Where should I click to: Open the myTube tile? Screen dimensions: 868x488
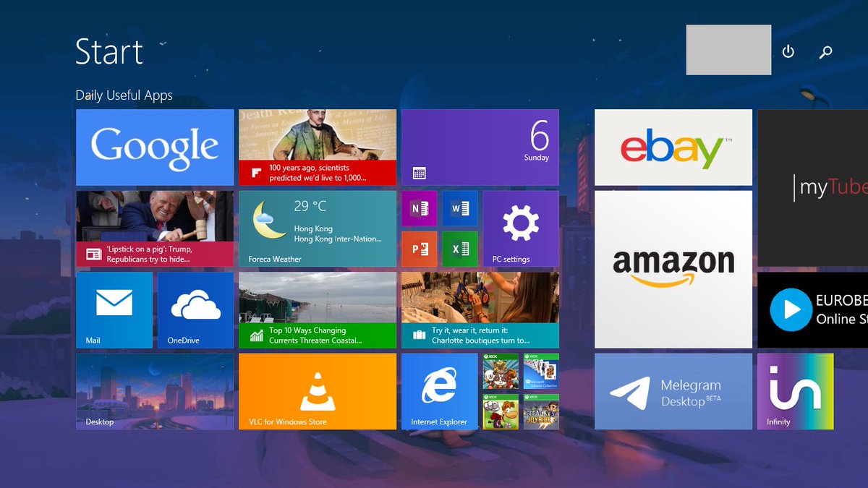pyautogui.click(x=813, y=188)
